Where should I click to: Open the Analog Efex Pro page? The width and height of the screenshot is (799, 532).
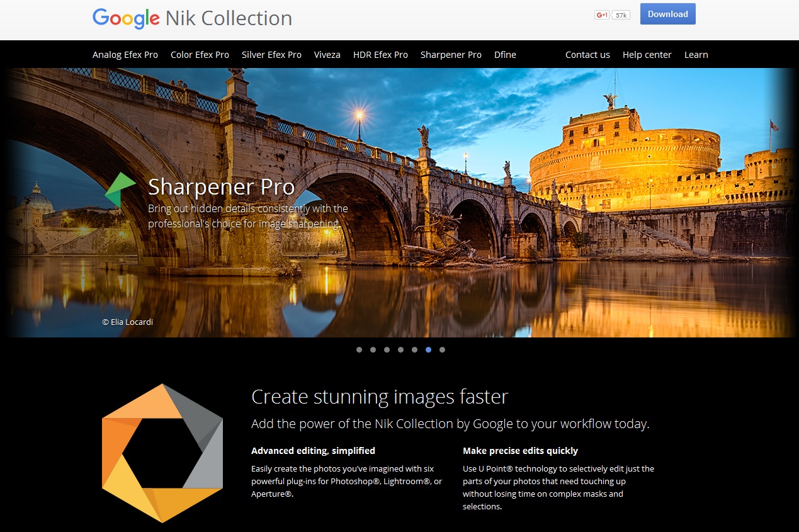pyautogui.click(x=125, y=55)
